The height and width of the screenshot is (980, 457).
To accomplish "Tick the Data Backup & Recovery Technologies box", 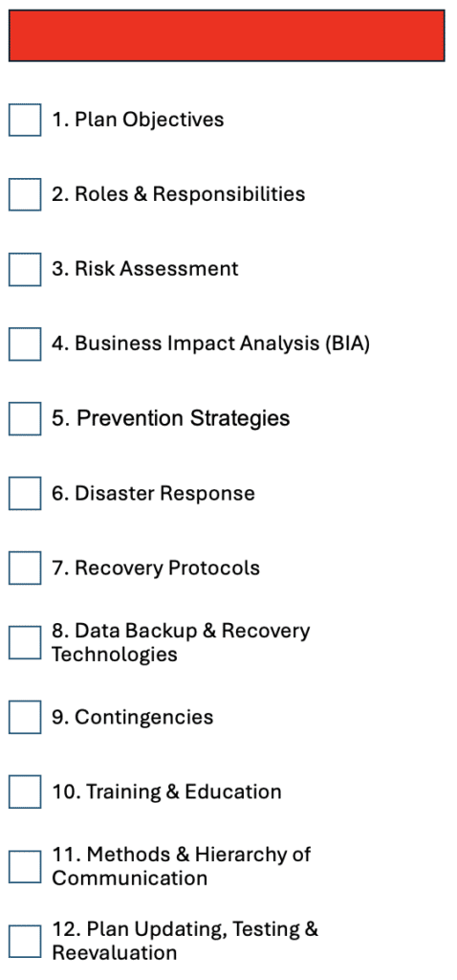I will 25,642.
